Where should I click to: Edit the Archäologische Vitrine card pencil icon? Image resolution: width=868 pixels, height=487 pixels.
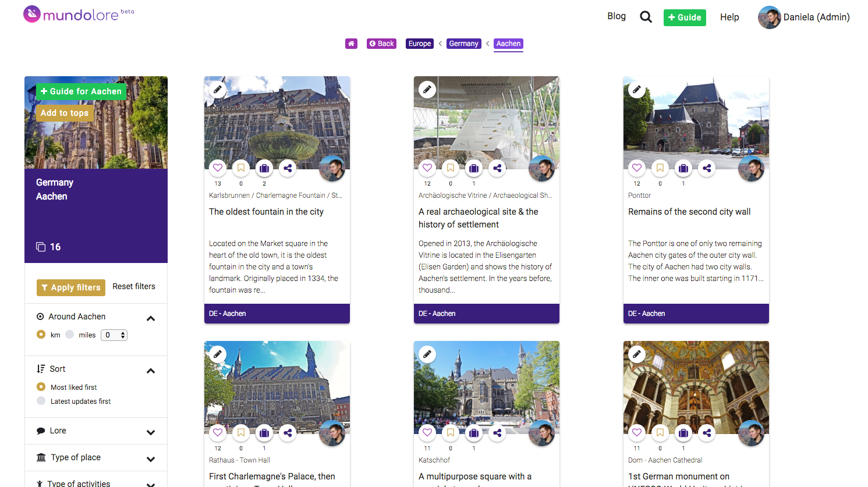[x=427, y=90]
